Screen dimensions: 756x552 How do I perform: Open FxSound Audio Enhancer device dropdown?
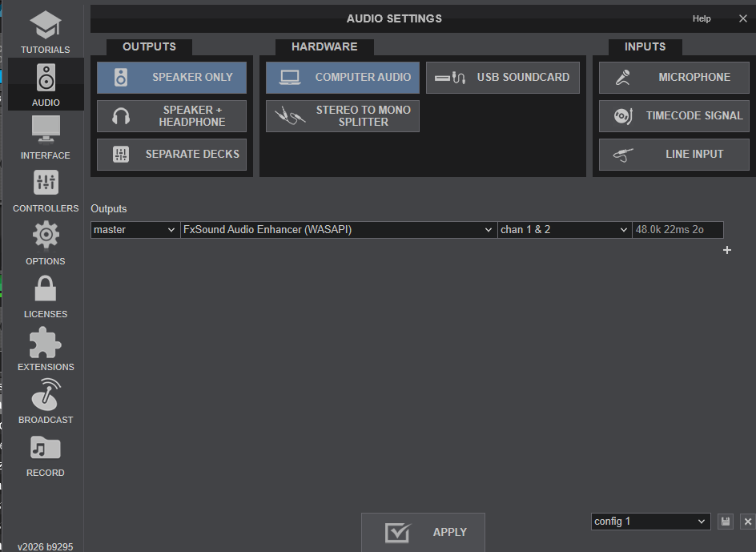(x=339, y=230)
